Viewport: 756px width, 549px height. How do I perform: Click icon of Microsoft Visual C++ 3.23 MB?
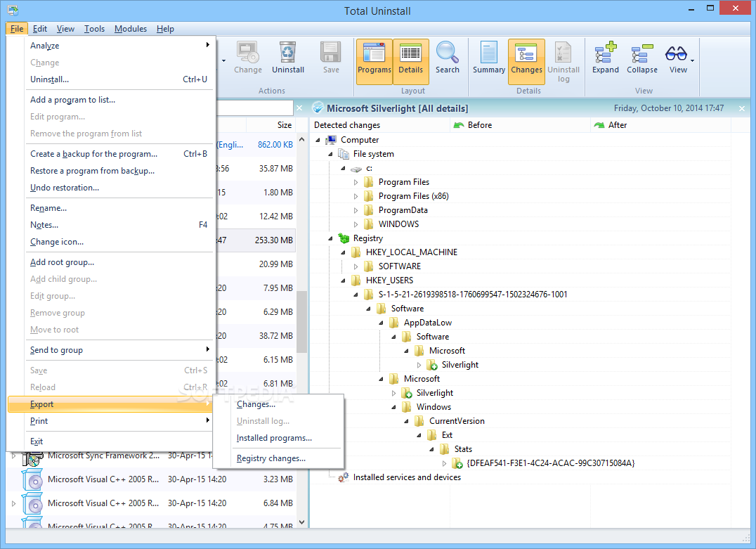tap(33, 479)
